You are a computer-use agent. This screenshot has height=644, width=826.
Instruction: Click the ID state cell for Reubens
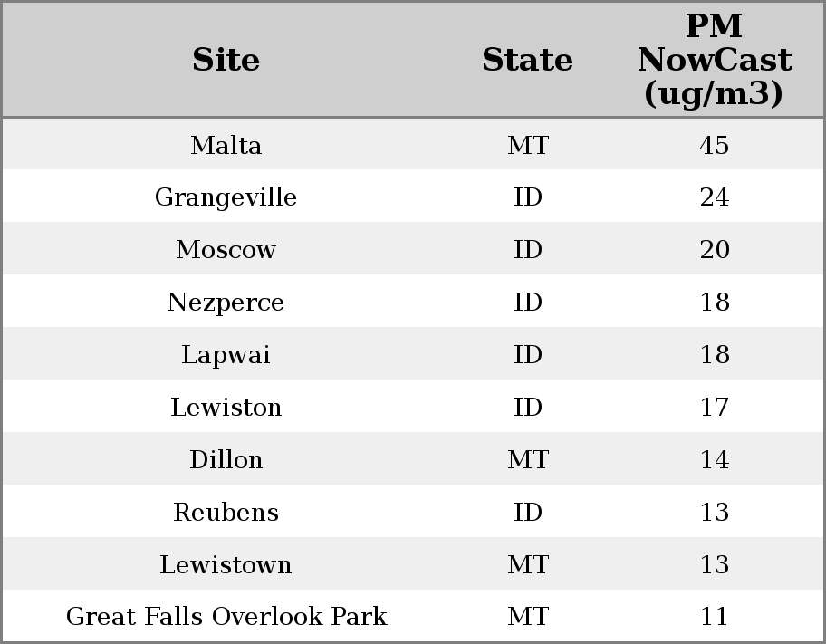[x=527, y=513]
